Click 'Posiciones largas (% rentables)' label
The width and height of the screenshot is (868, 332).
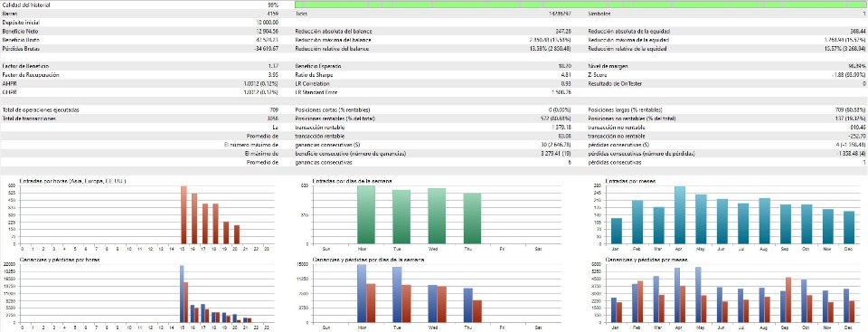click(625, 109)
